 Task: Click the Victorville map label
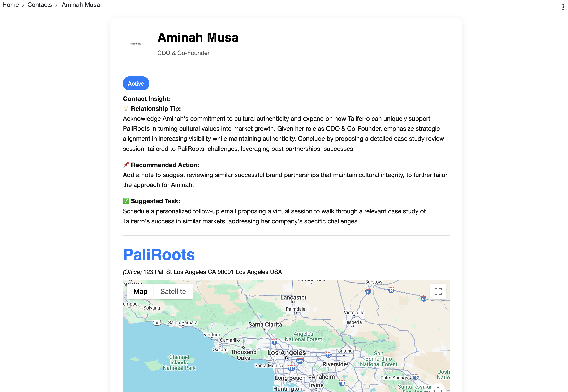point(354,312)
